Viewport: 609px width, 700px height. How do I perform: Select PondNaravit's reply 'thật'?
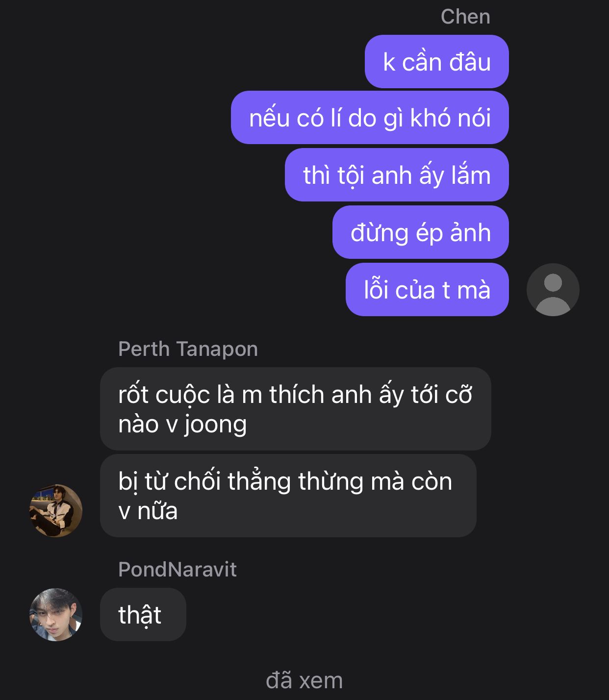click(143, 615)
